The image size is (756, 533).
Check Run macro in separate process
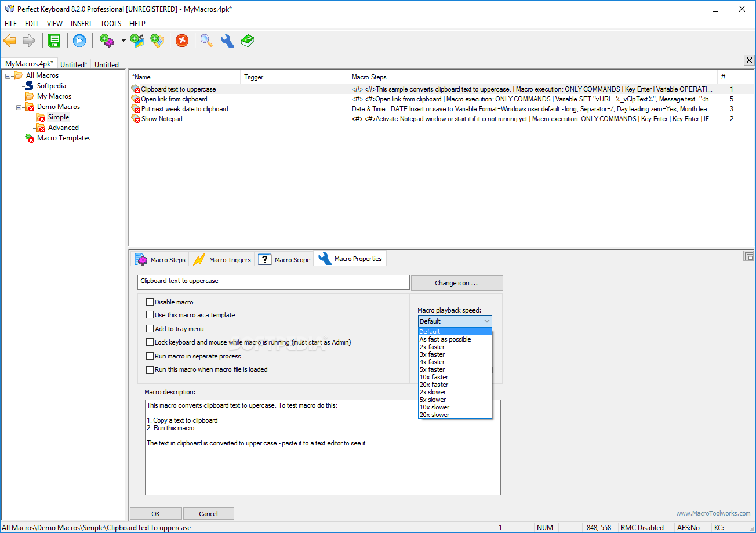point(150,356)
